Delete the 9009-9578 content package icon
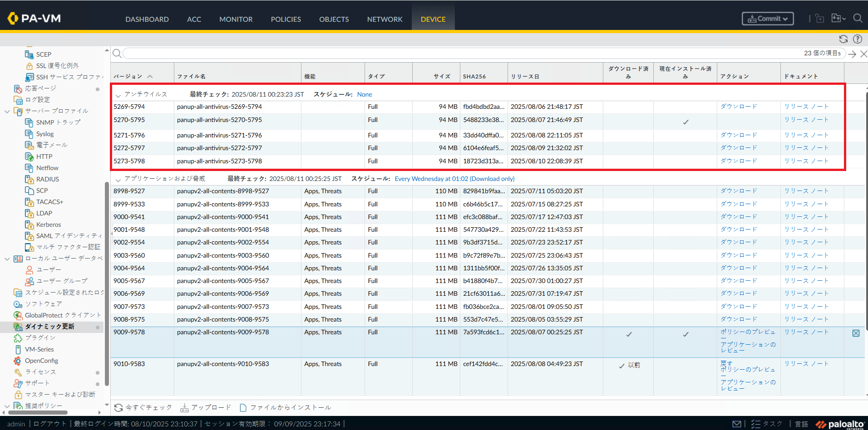The width and height of the screenshot is (868, 430). coord(856,333)
